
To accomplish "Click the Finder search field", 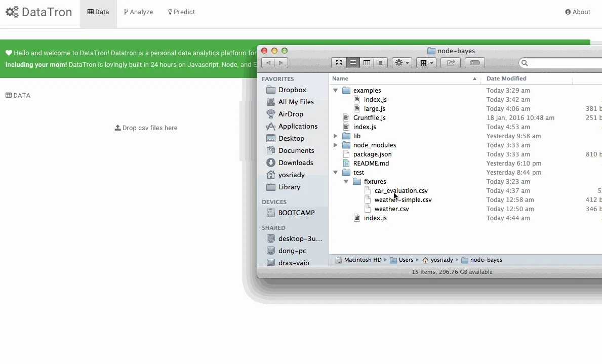I will point(561,63).
